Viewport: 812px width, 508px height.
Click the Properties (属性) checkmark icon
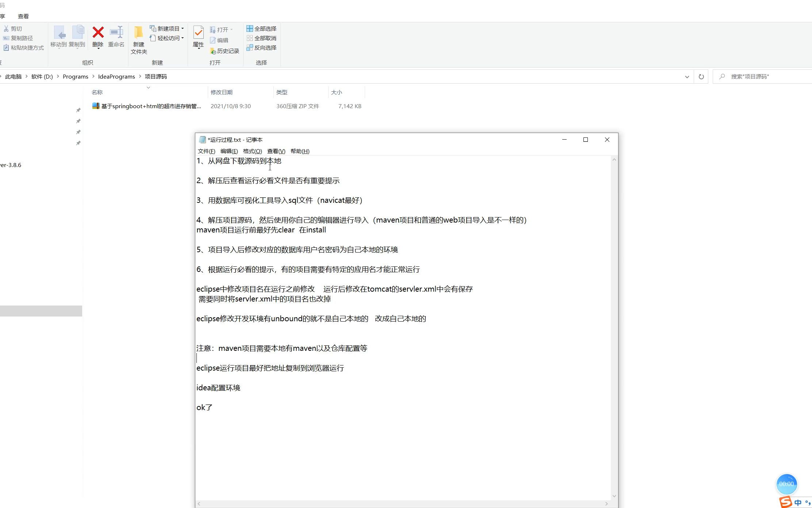tap(198, 33)
